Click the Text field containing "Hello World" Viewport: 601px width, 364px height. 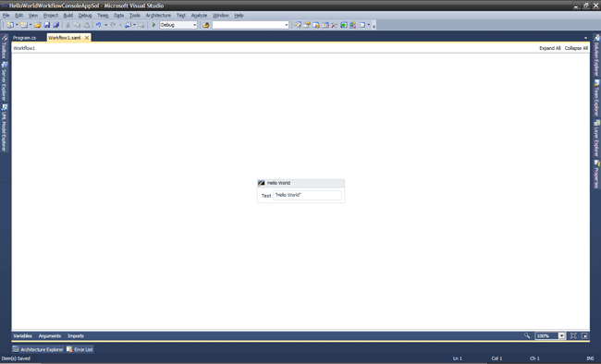(x=307, y=195)
